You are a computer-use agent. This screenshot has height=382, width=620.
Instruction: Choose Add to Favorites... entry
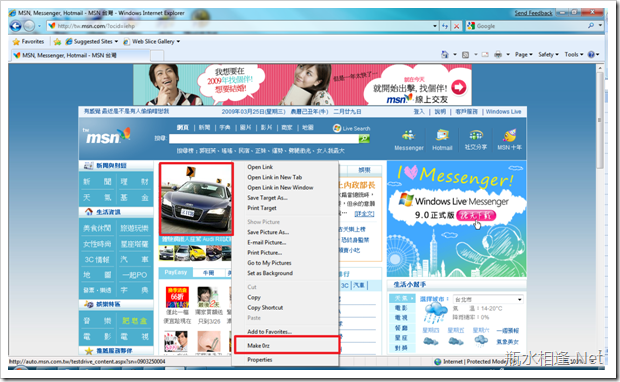coord(269,332)
